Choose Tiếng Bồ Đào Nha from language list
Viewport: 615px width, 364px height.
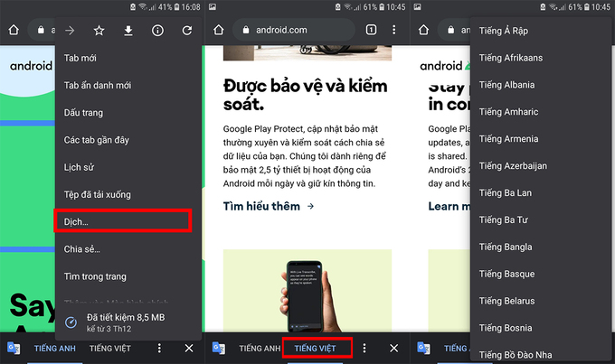tap(540, 354)
